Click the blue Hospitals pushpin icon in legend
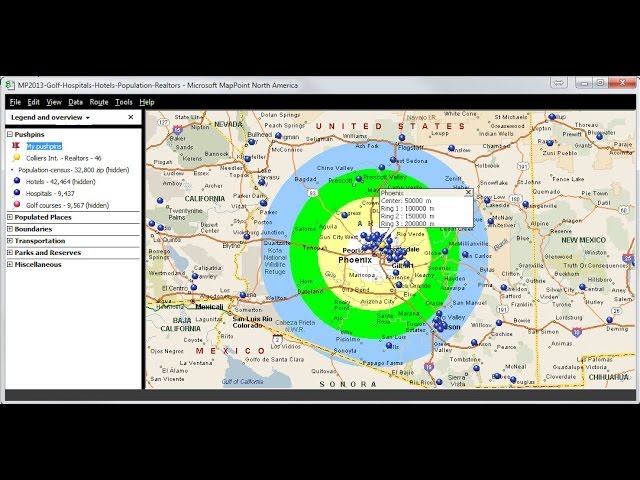 coord(17,193)
